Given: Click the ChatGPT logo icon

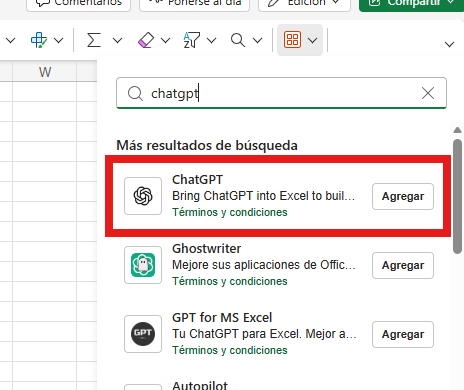Looking at the screenshot, I should tap(143, 196).
